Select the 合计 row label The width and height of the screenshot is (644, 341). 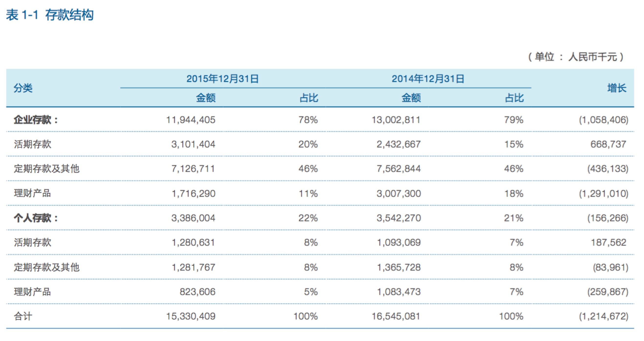(x=23, y=316)
